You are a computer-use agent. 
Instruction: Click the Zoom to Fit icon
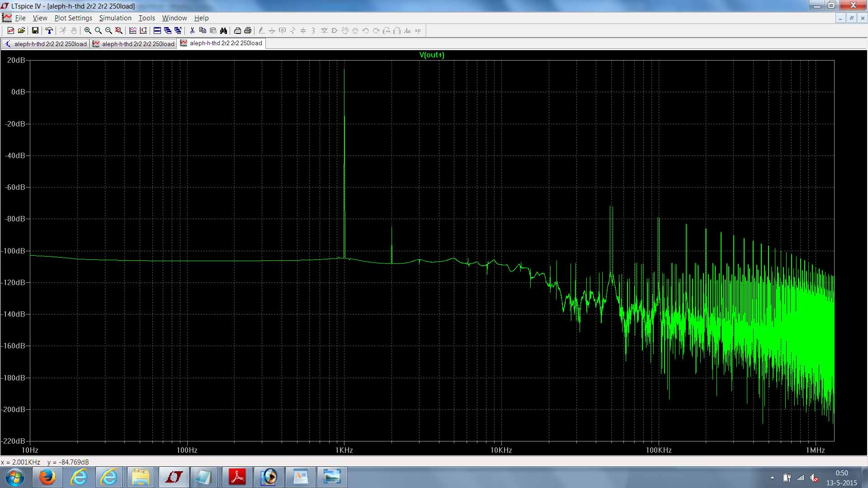pos(119,31)
